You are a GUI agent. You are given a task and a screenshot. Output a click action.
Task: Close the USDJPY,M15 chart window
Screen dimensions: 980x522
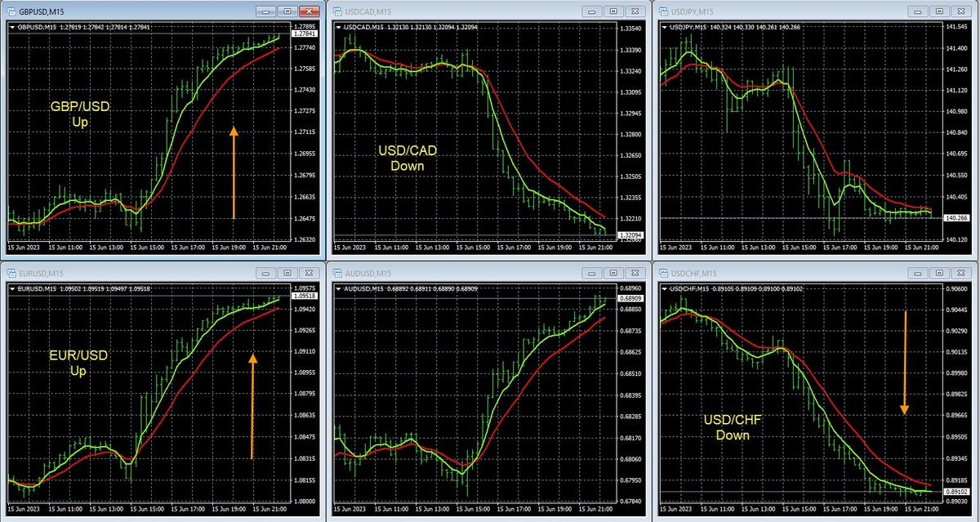pos(960,11)
